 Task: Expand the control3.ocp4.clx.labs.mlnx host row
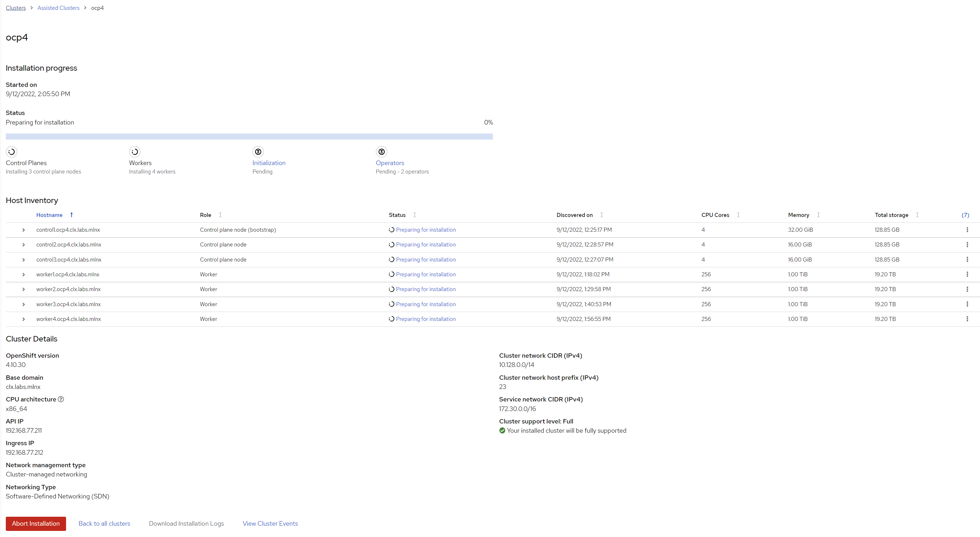click(x=23, y=259)
